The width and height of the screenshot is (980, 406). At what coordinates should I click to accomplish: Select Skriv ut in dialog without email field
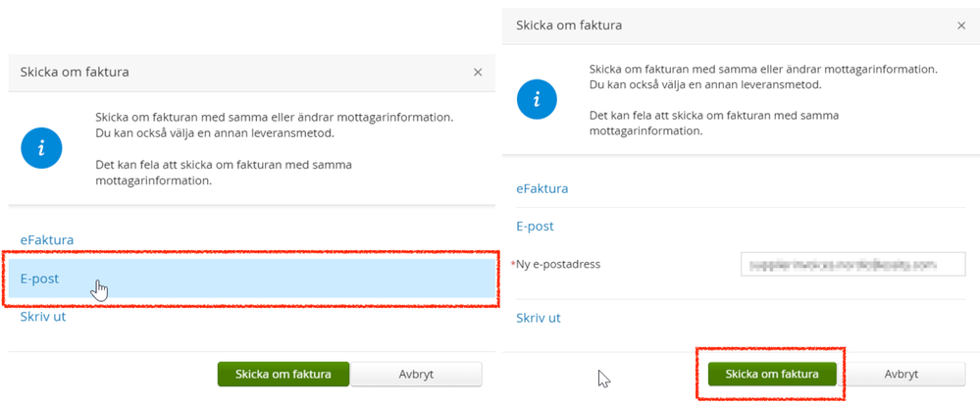[44, 317]
